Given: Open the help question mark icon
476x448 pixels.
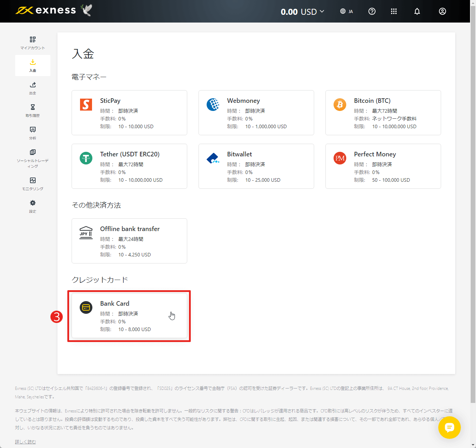Looking at the screenshot, I should pyautogui.click(x=372, y=11).
